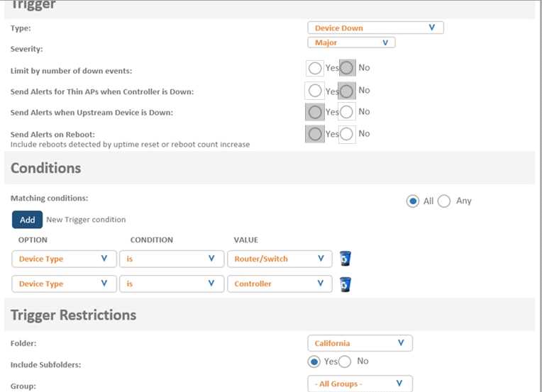
Task: Set matching conditions to All
Action: tap(412, 201)
